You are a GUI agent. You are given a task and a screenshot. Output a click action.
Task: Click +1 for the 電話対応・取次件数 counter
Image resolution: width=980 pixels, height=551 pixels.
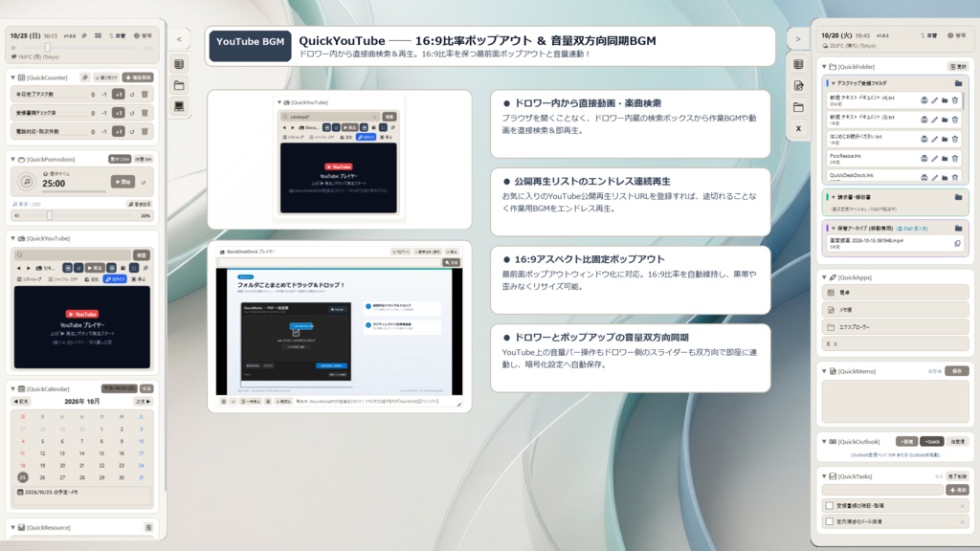tap(118, 132)
